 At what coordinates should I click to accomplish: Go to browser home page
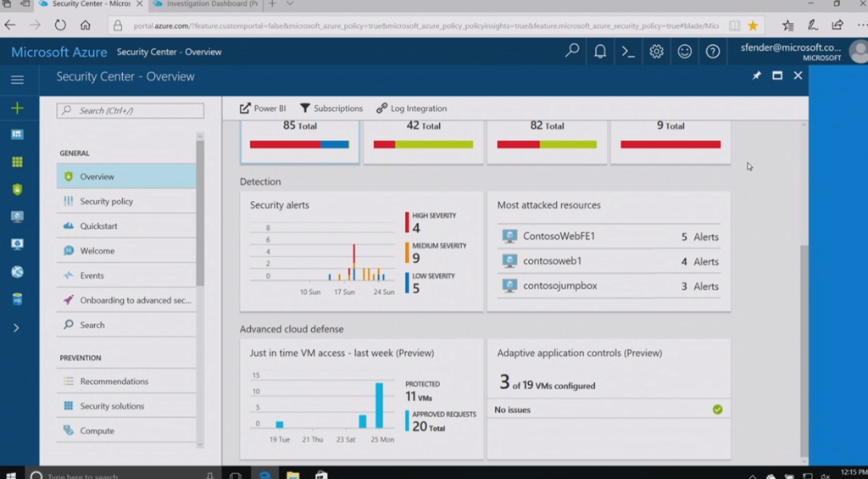(86, 25)
